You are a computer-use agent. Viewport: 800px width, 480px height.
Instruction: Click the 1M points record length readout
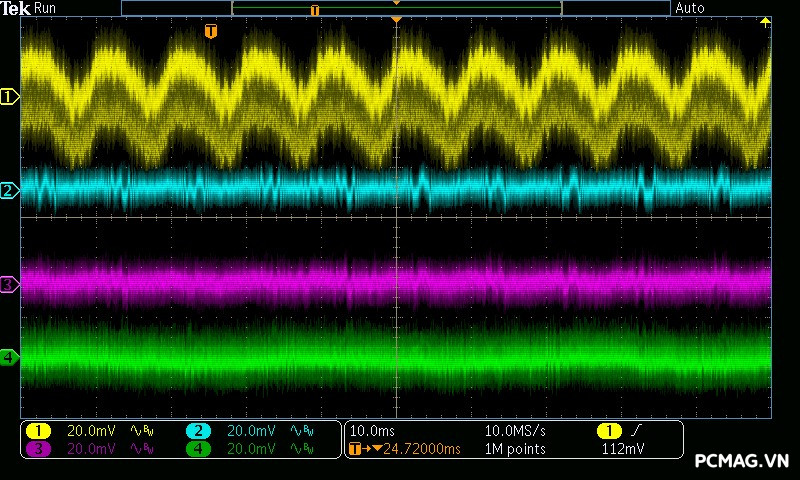(515, 449)
